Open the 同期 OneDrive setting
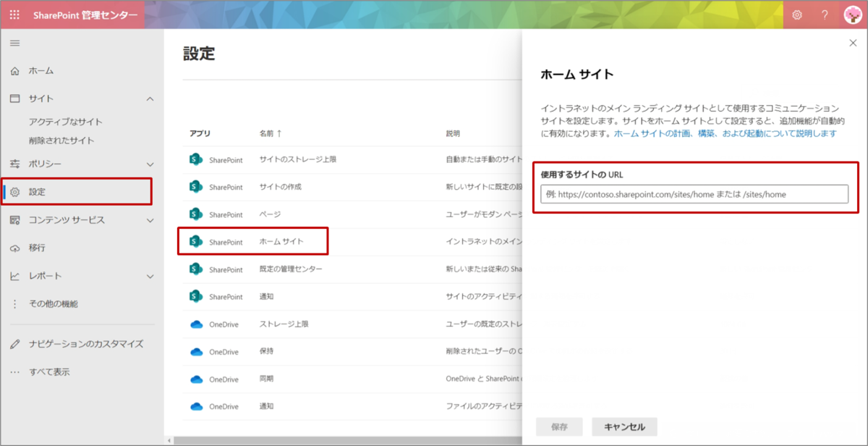The image size is (868, 446). click(x=266, y=379)
